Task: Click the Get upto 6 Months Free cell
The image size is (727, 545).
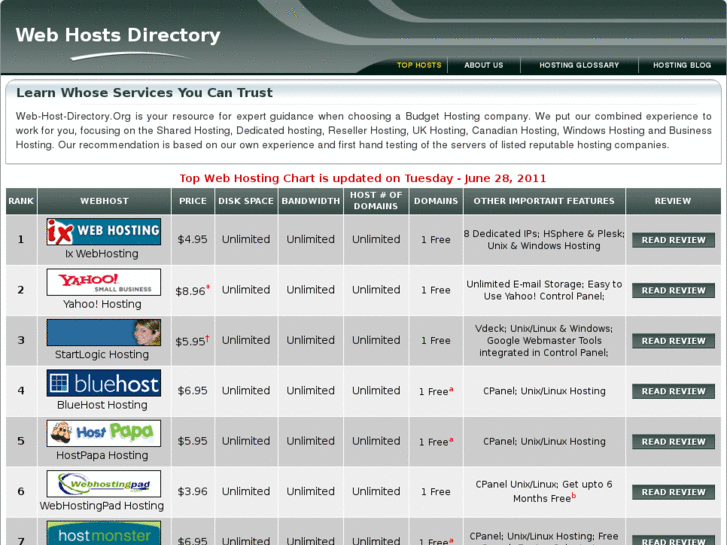Action: pos(544,491)
